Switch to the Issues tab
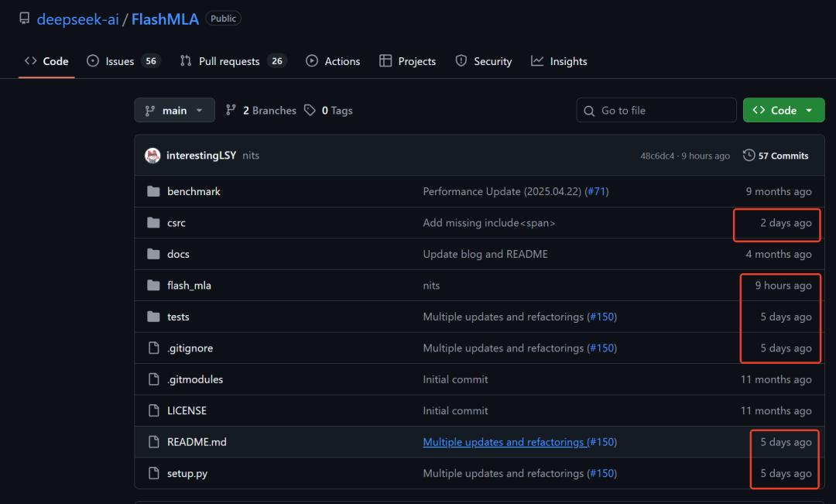Viewport: 836px width, 504px height. 119,61
